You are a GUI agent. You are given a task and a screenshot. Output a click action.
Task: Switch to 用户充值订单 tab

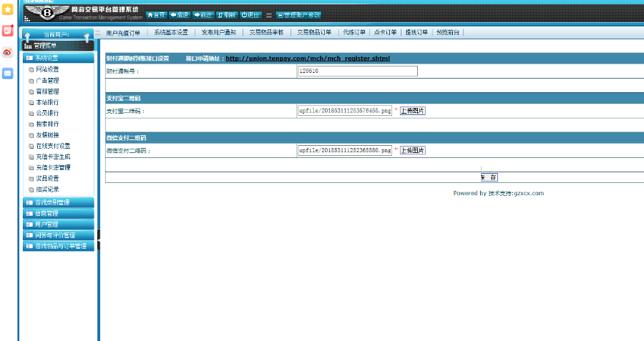pos(123,33)
